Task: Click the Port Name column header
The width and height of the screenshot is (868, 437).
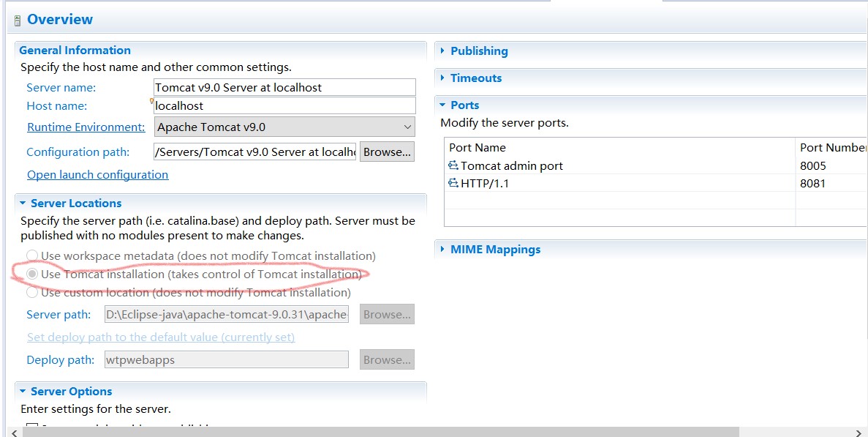Action: click(619, 147)
